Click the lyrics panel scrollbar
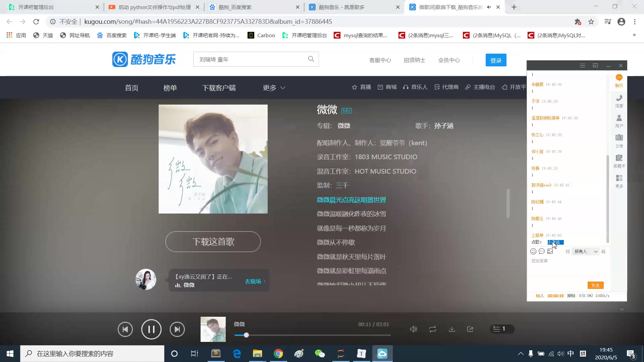The width and height of the screenshot is (644, 362). (508, 203)
